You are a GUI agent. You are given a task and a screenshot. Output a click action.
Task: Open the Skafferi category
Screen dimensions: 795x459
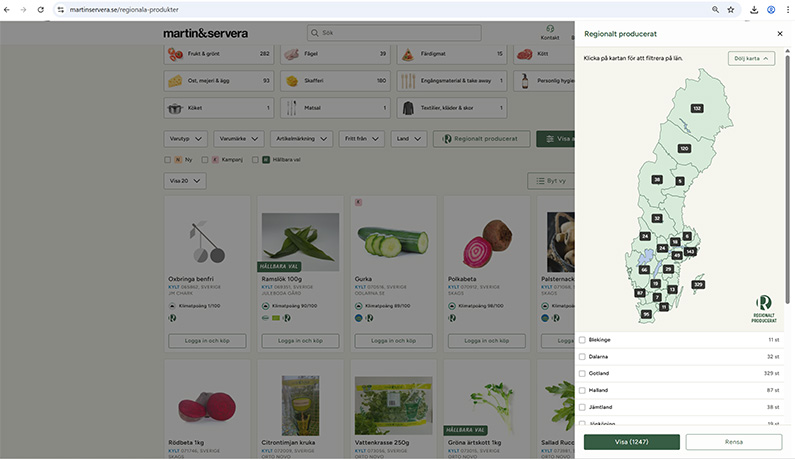coord(335,81)
